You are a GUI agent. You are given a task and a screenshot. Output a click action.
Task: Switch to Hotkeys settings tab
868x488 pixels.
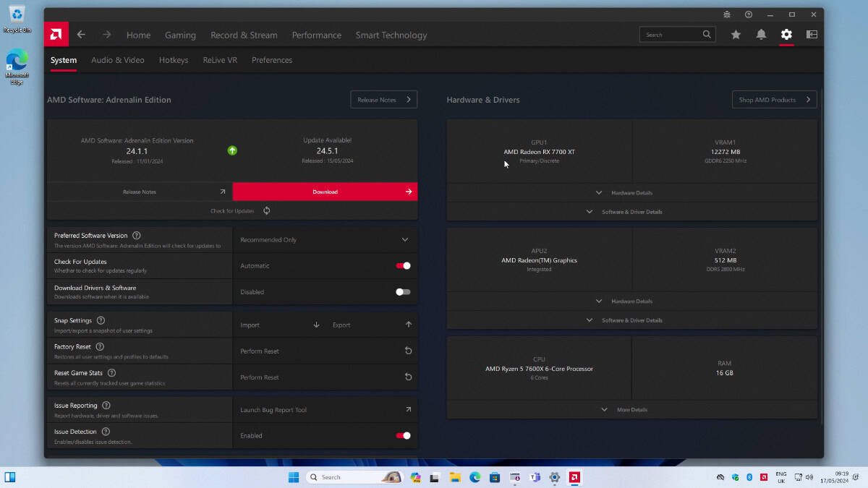click(x=174, y=60)
